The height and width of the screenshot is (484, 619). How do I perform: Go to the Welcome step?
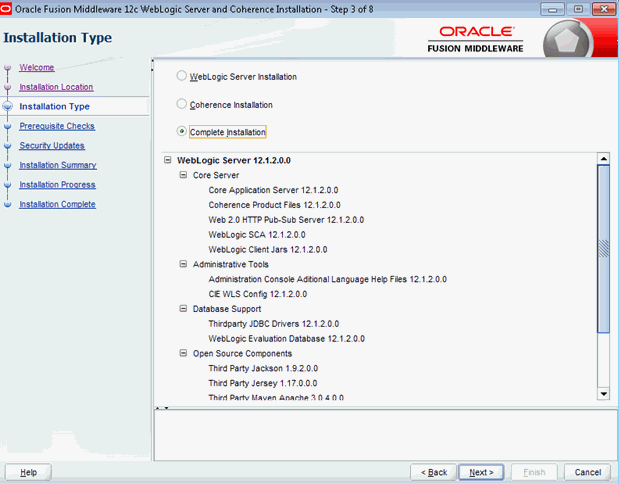37,68
